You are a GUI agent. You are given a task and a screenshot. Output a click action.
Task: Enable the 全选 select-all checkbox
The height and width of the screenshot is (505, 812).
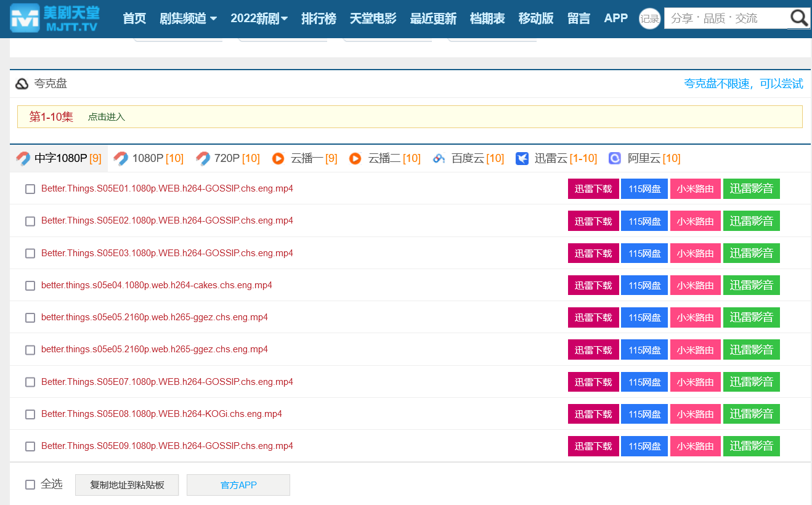pos(30,485)
